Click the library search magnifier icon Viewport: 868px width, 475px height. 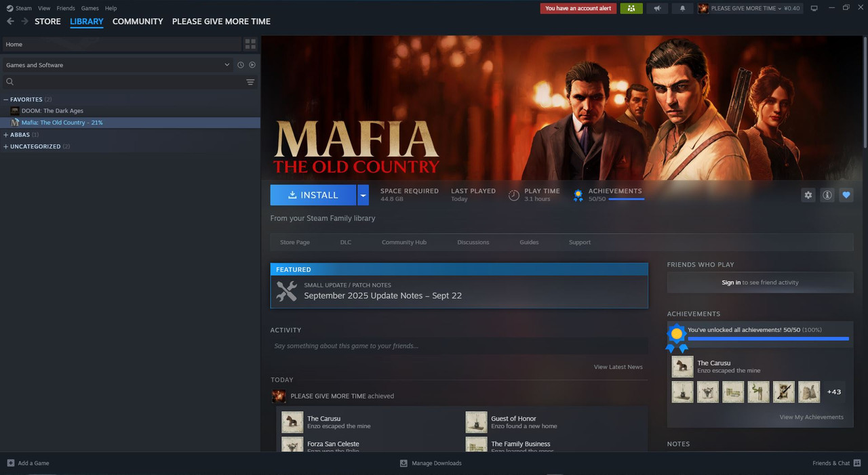(x=10, y=82)
